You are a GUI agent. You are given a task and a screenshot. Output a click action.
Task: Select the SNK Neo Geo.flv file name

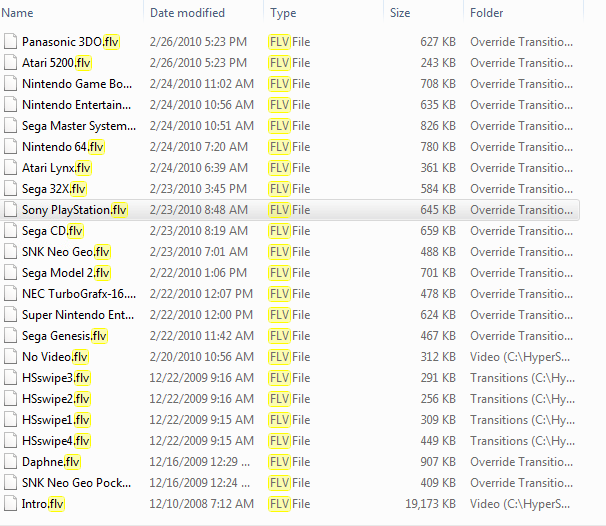pos(66,252)
